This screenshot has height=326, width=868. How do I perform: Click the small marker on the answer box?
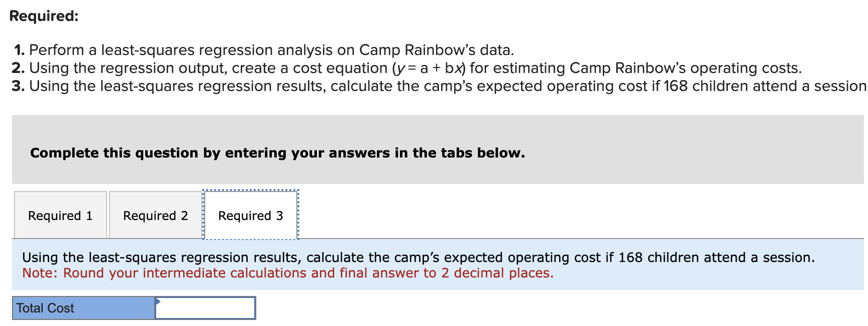click(158, 301)
